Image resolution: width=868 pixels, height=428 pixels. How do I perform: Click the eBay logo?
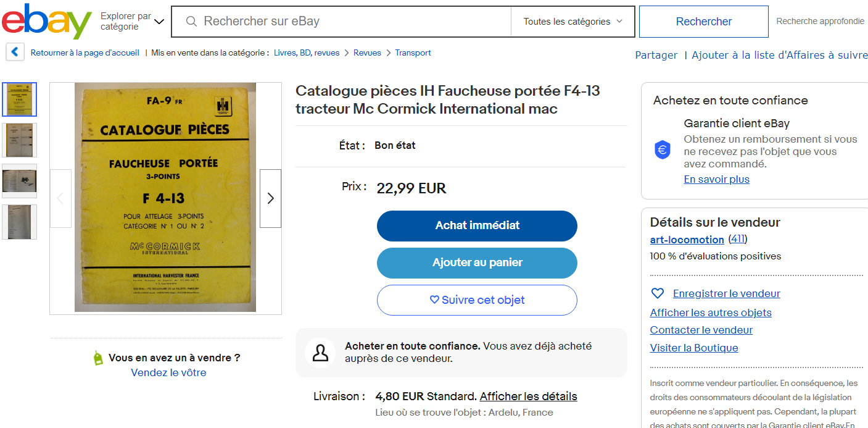point(46,22)
